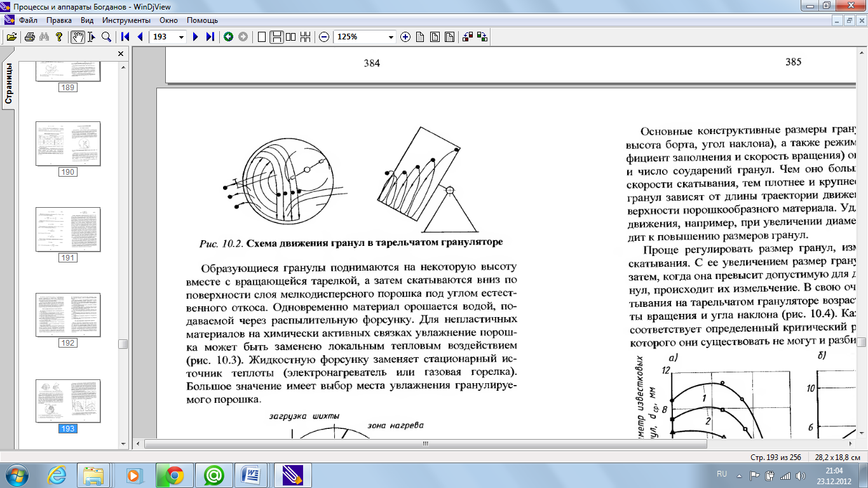Image resolution: width=868 pixels, height=488 pixels.
Task: Click rotate left icon
Action: [468, 37]
